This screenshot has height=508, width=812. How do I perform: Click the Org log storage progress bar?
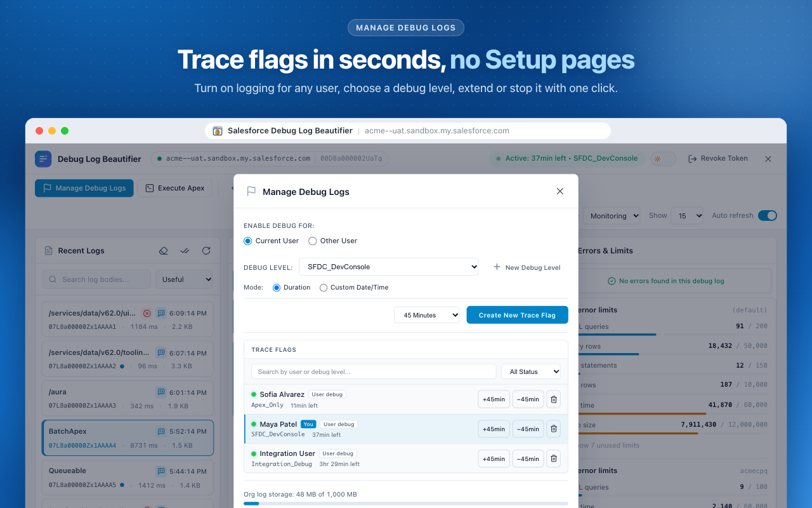(406, 504)
